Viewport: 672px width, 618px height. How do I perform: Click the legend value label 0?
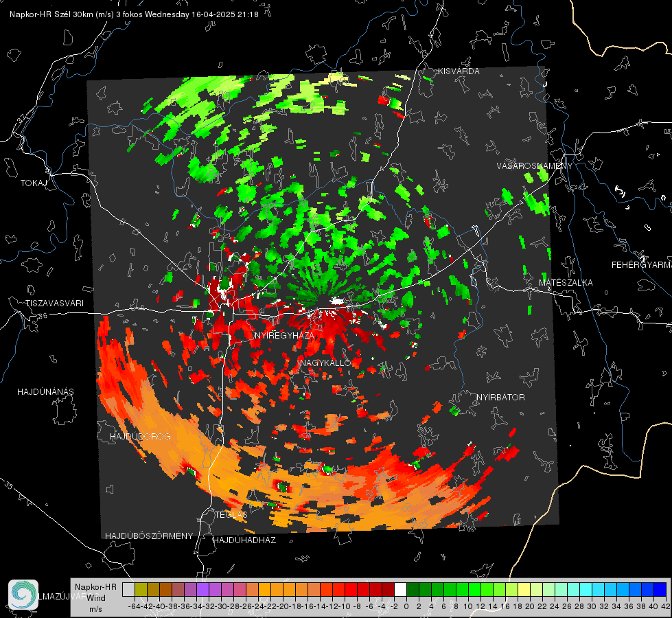pos(406,606)
